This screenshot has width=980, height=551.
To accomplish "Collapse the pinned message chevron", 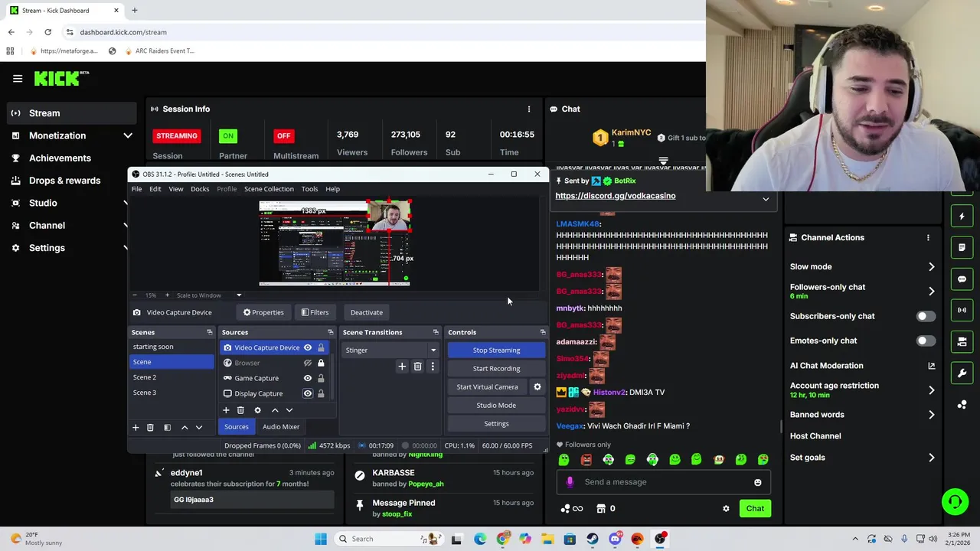I will click(766, 199).
